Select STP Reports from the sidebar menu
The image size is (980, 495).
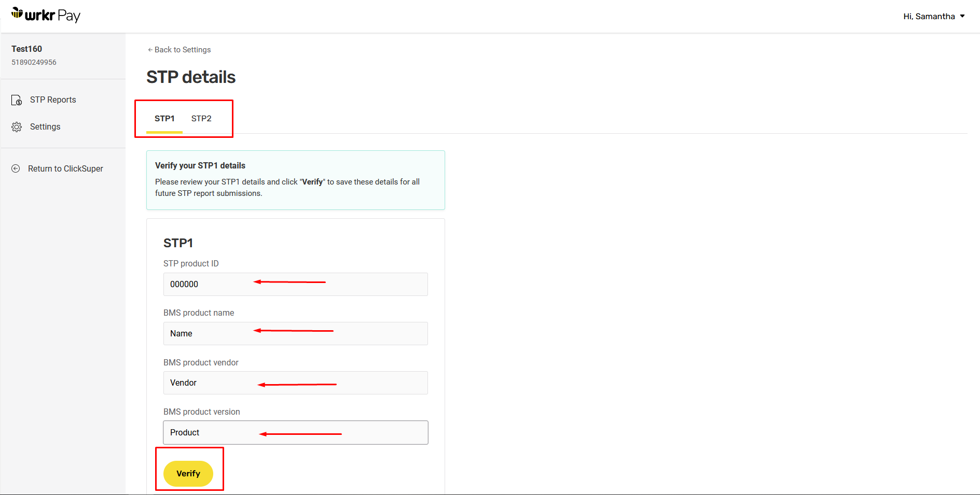(x=52, y=100)
